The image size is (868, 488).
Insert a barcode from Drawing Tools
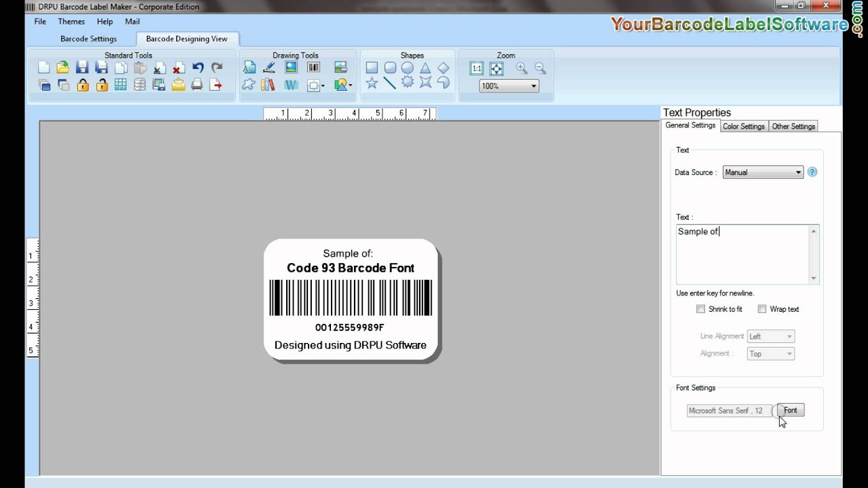[313, 67]
